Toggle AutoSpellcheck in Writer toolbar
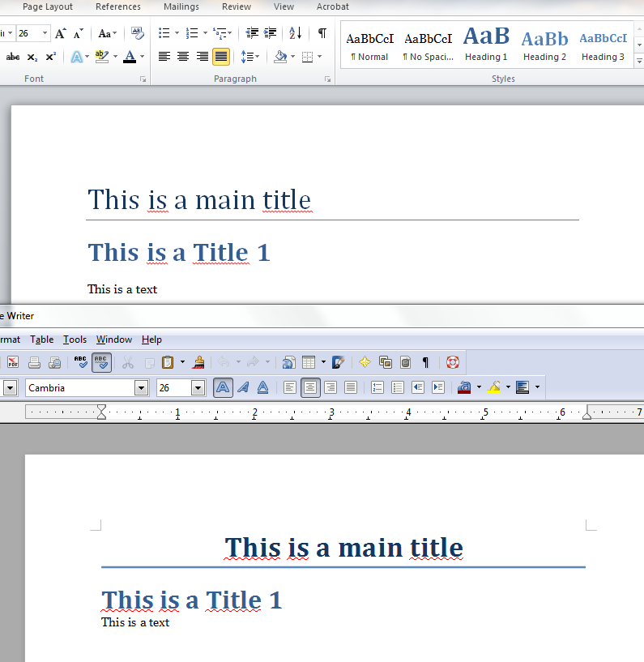This screenshot has height=662, width=644. 101,362
